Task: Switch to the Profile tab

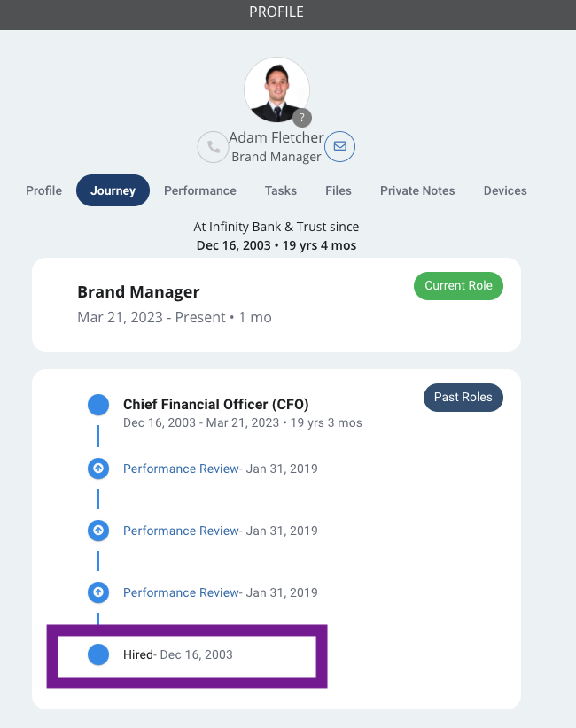Action: pyautogui.click(x=43, y=190)
